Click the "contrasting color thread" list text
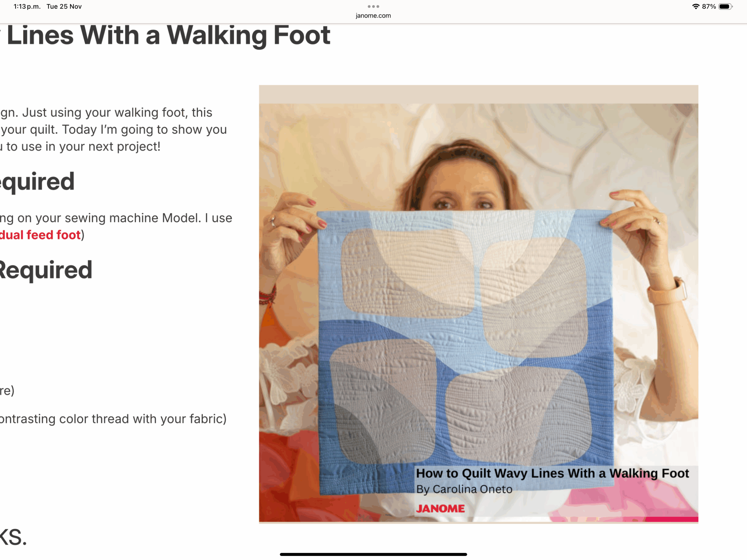 coord(113,419)
